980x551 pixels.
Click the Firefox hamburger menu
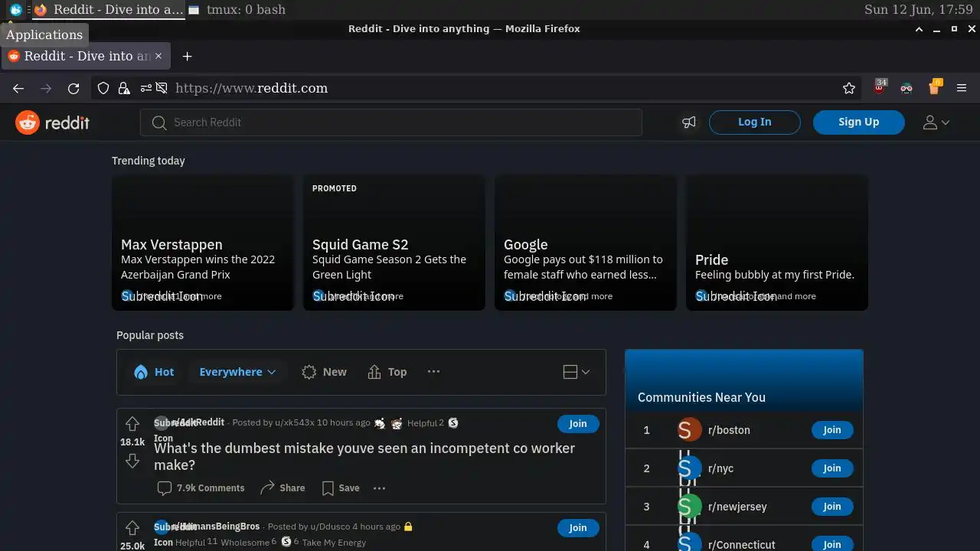(x=962, y=89)
